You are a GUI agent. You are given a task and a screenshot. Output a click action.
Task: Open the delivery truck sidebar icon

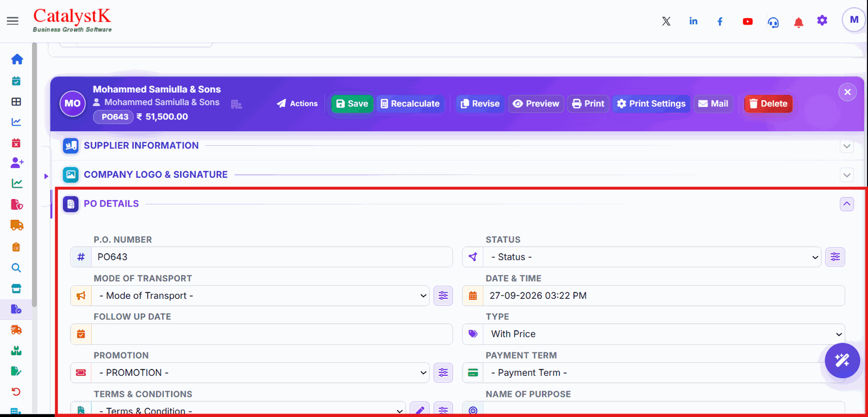click(x=17, y=225)
